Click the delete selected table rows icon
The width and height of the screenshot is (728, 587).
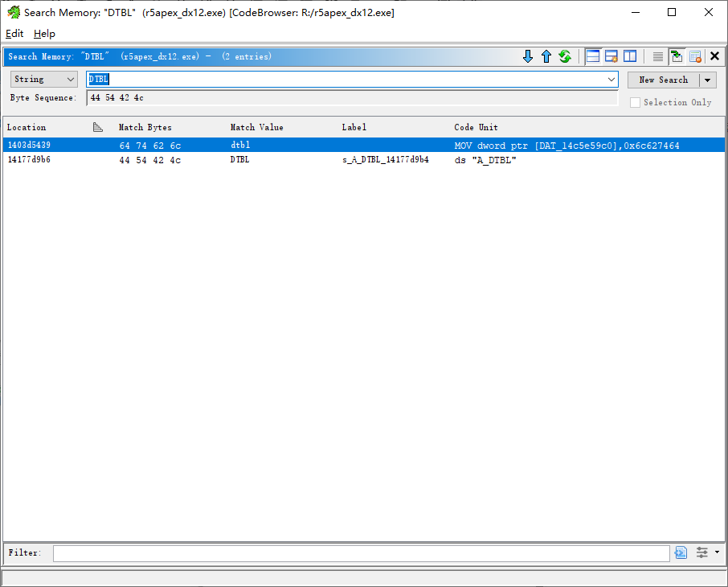(x=695, y=57)
